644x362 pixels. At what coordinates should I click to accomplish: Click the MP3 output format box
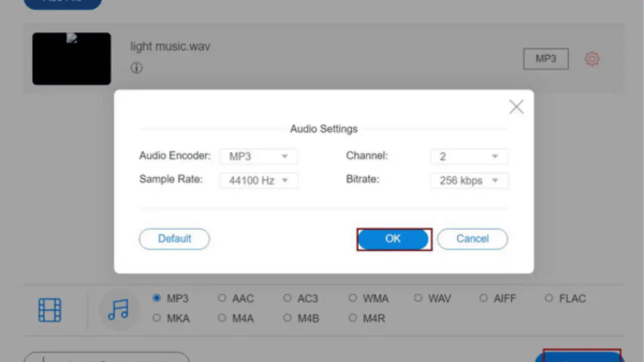coord(546,59)
